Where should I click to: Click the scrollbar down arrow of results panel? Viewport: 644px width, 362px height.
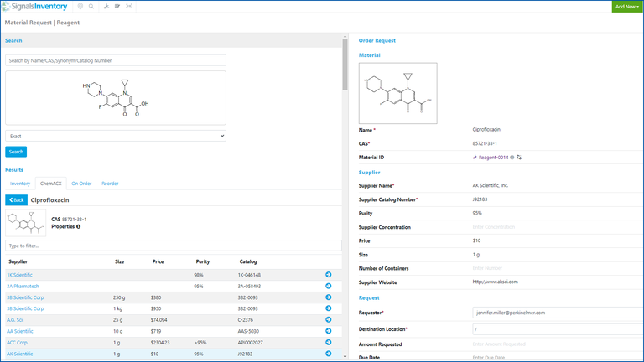pos(345,357)
